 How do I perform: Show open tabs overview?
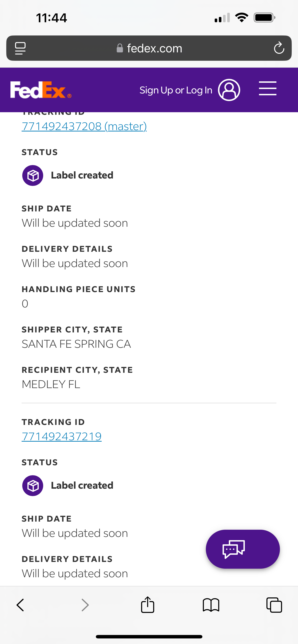tap(274, 605)
